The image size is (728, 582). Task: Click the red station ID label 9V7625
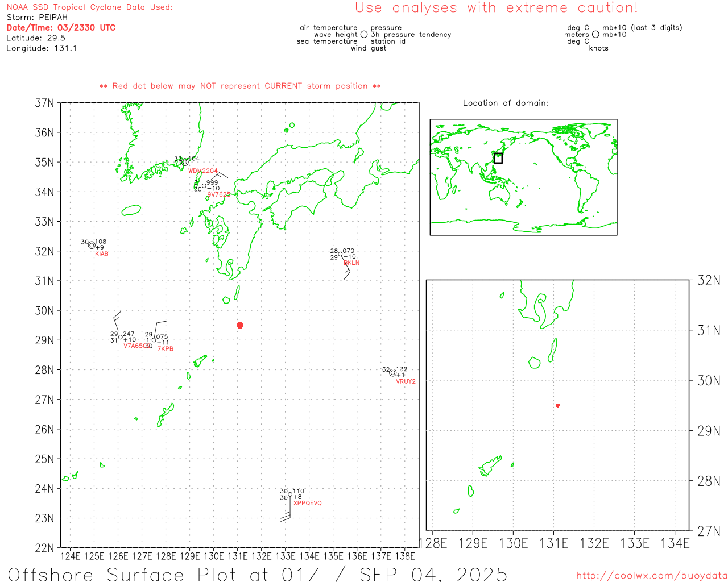[x=219, y=194]
